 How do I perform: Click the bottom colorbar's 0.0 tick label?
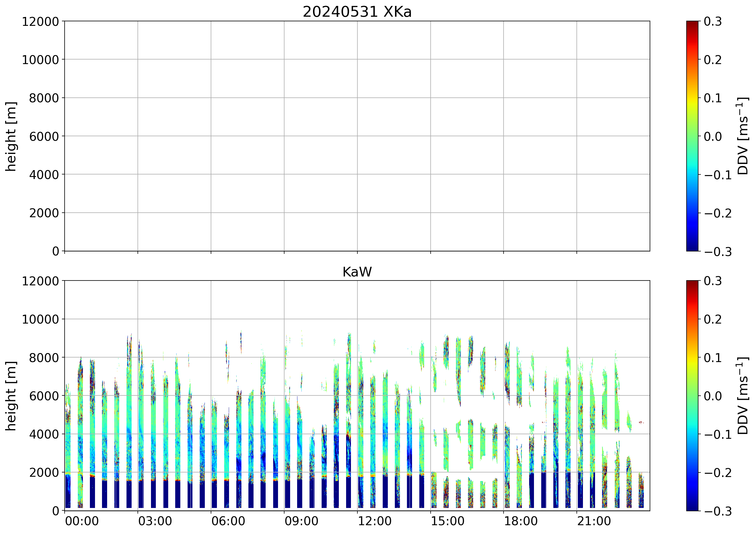713,396
